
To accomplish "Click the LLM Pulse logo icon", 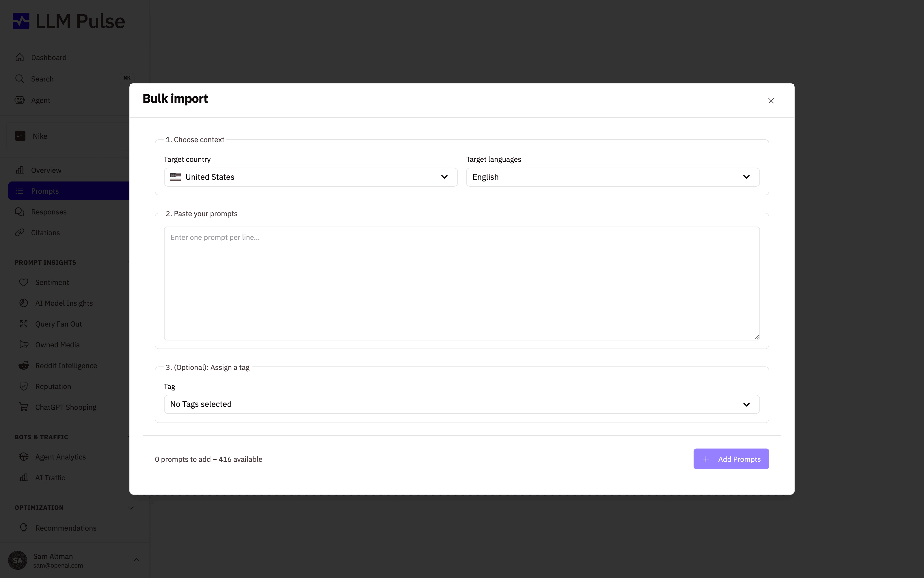I will point(21,21).
